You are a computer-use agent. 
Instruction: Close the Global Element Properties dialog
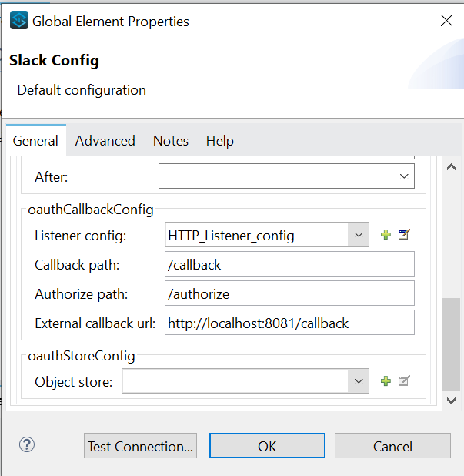[x=446, y=21]
